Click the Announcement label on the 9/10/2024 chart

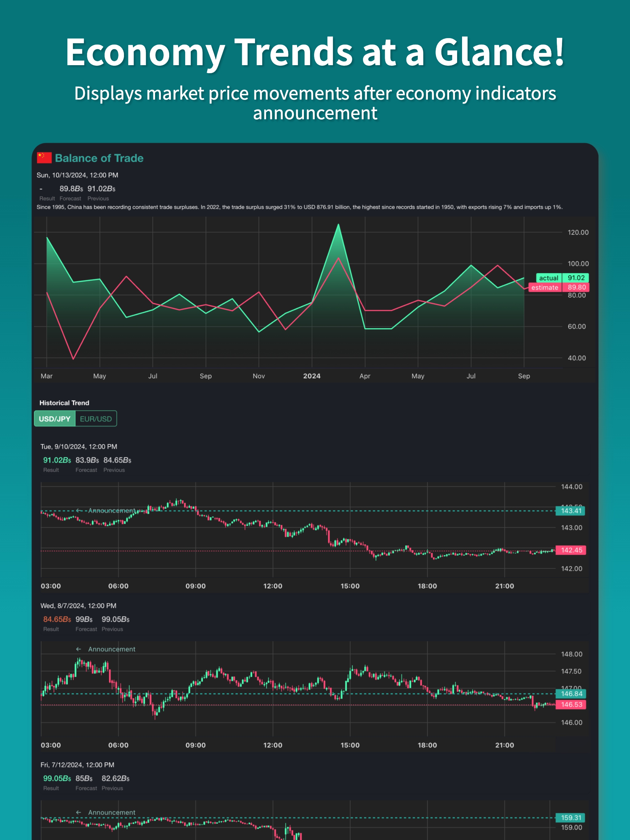tap(112, 511)
